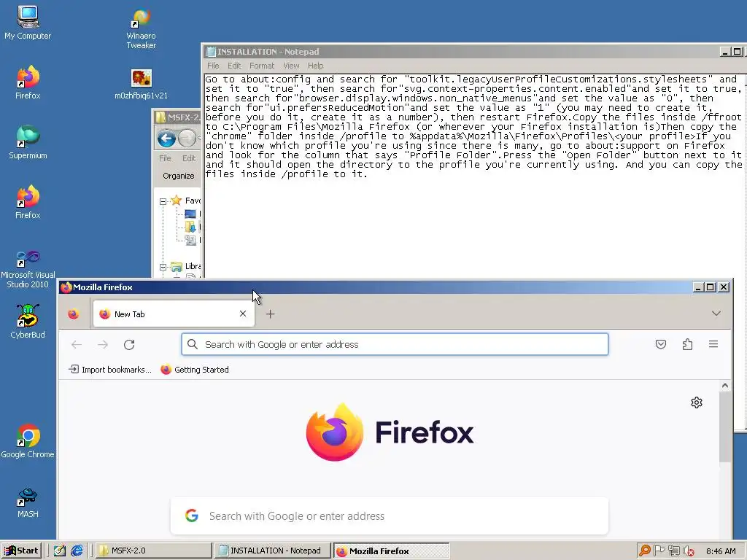747x560 pixels.
Task: Open Notepad Edit menu
Action: coord(234,66)
